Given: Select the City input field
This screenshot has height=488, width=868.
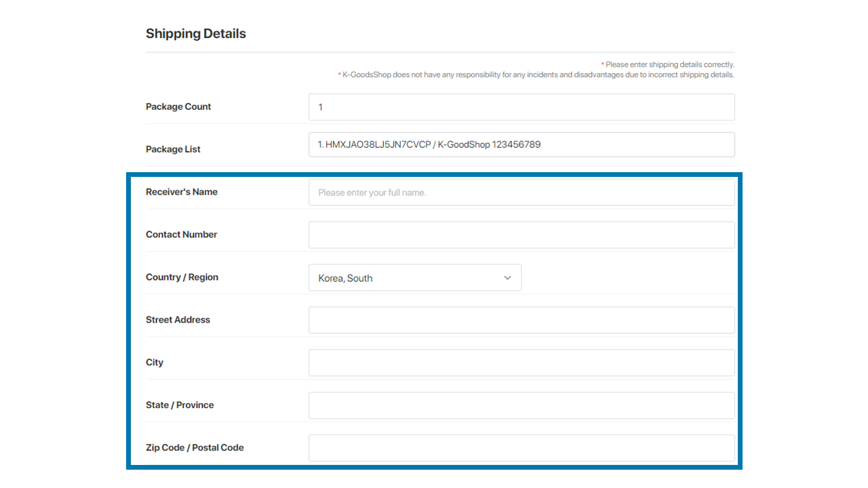Looking at the screenshot, I should [521, 363].
